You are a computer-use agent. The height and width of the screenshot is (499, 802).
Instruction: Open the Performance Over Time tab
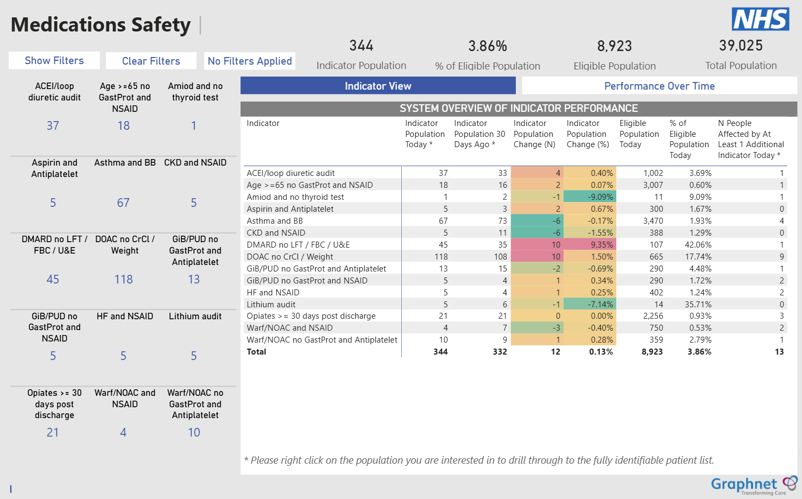659,86
